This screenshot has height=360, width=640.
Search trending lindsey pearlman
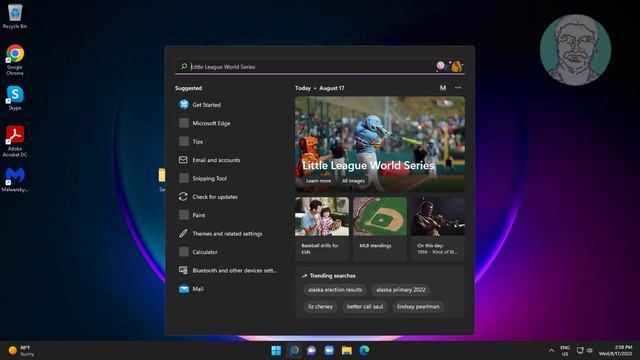(418, 307)
